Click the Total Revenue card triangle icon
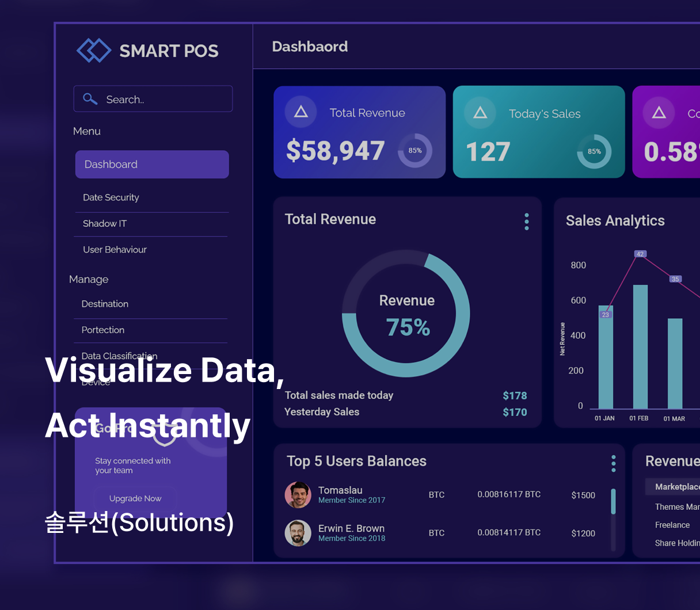This screenshot has height=610, width=700. [301, 112]
